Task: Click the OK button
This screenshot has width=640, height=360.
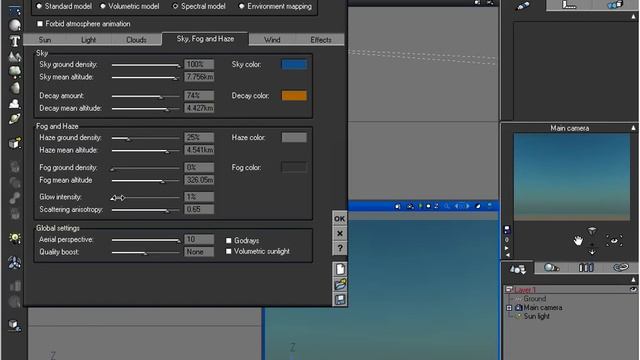Action: (340, 219)
